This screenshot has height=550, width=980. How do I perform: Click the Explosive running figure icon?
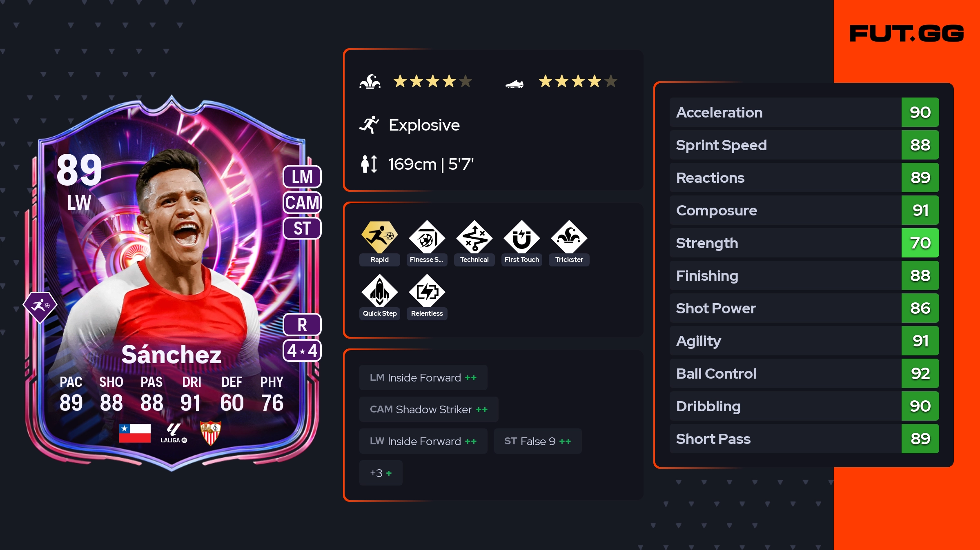click(369, 125)
